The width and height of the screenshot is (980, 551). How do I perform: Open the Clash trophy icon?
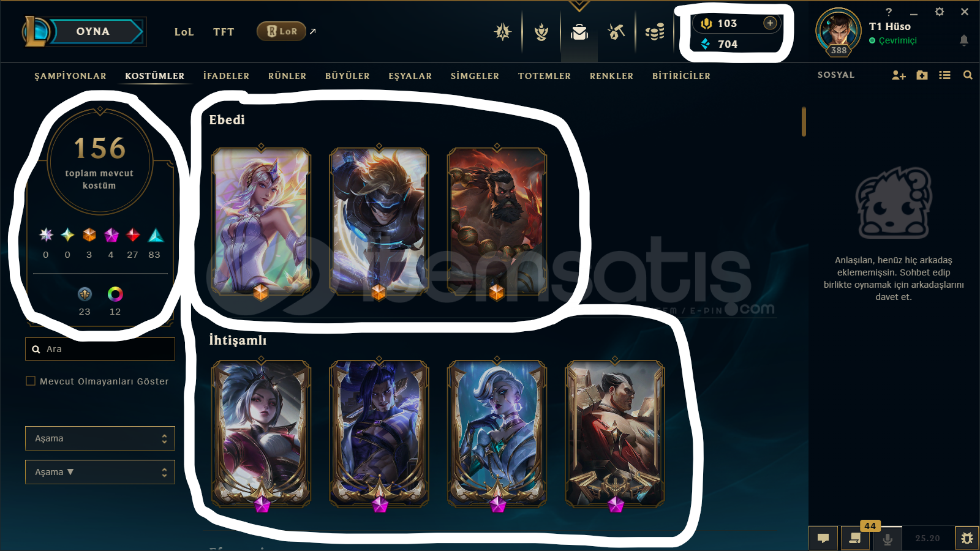(x=541, y=32)
